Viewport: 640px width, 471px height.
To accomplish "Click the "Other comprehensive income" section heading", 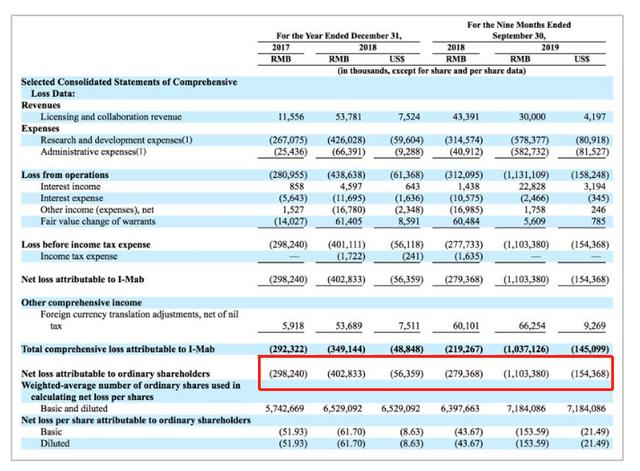I will 81,302.
